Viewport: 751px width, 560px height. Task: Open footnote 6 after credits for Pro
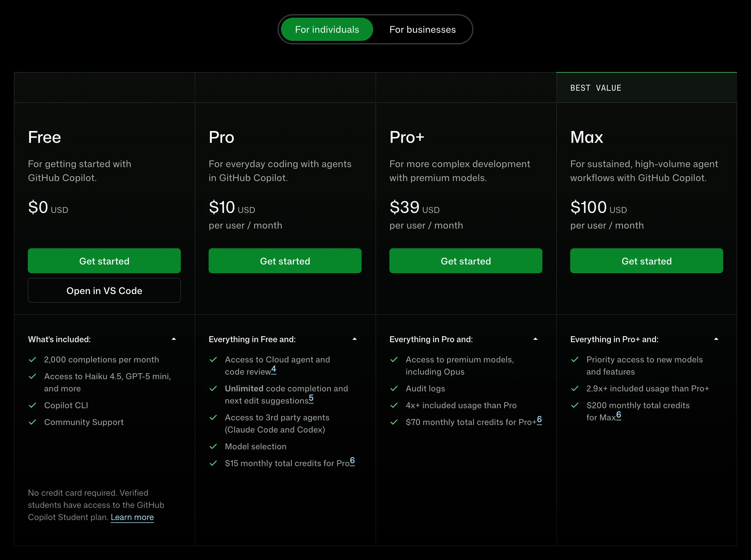pyautogui.click(x=352, y=461)
